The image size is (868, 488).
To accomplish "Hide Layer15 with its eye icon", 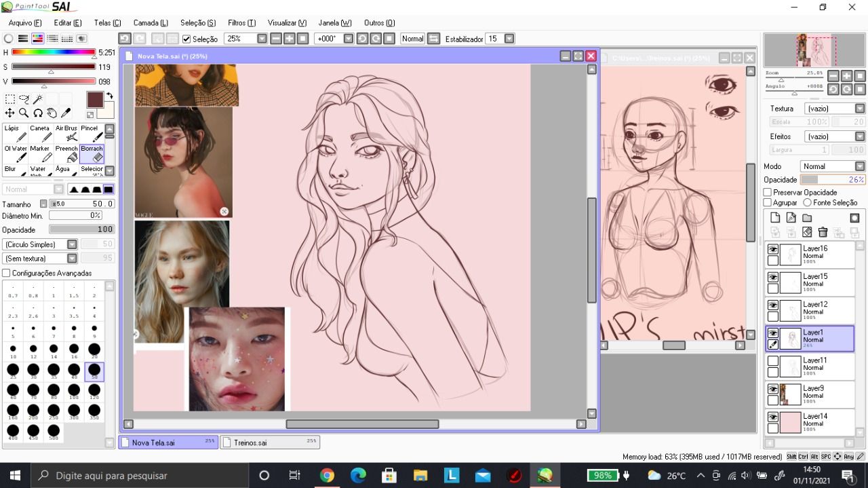I will coord(773,277).
